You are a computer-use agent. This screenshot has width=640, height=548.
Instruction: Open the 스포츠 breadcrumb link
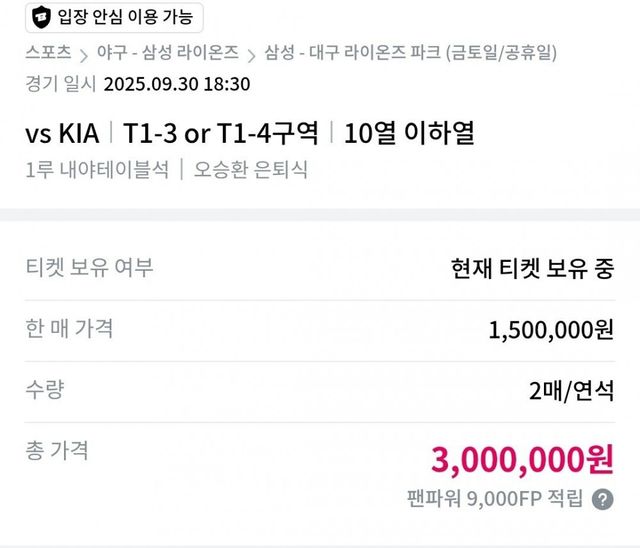(49, 53)
